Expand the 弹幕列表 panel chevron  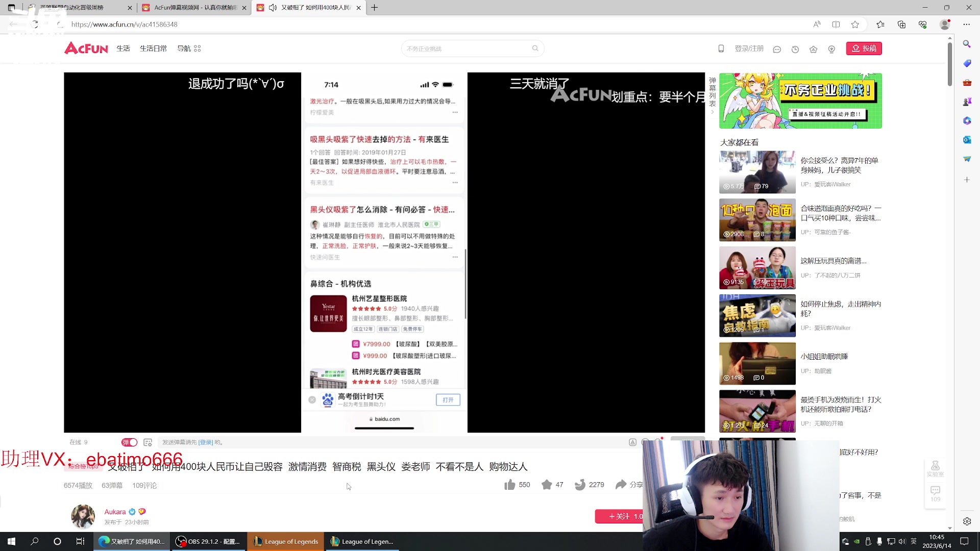click(713, 112)
